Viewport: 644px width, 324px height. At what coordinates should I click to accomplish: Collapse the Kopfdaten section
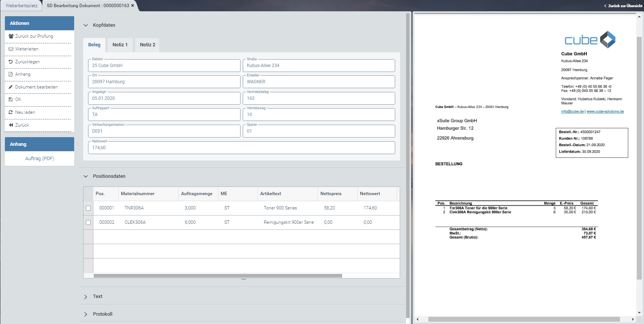pyautogui.click(x=86, y=25)
